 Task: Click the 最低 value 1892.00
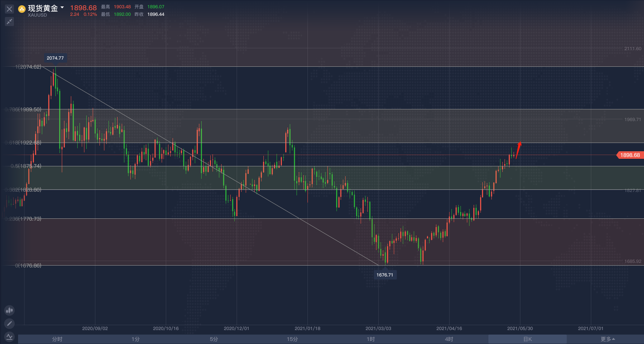click(x=122, y=14)
